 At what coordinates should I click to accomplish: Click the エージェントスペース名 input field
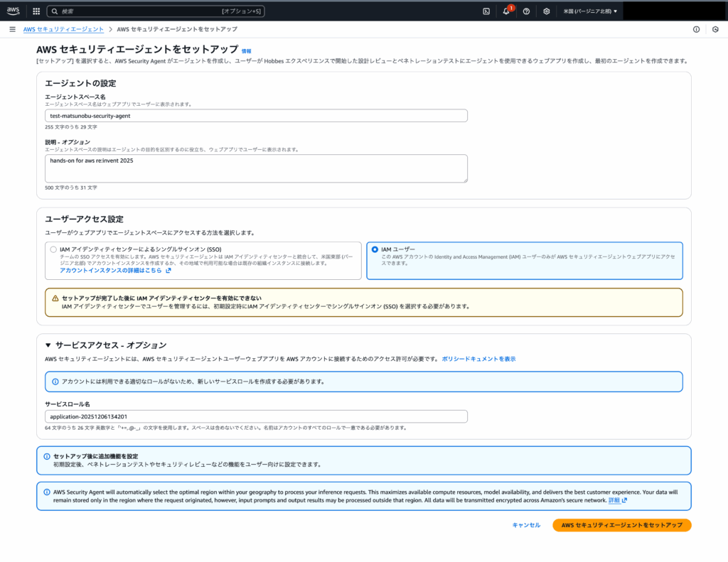pyautogui.click(x=256, y=116)
